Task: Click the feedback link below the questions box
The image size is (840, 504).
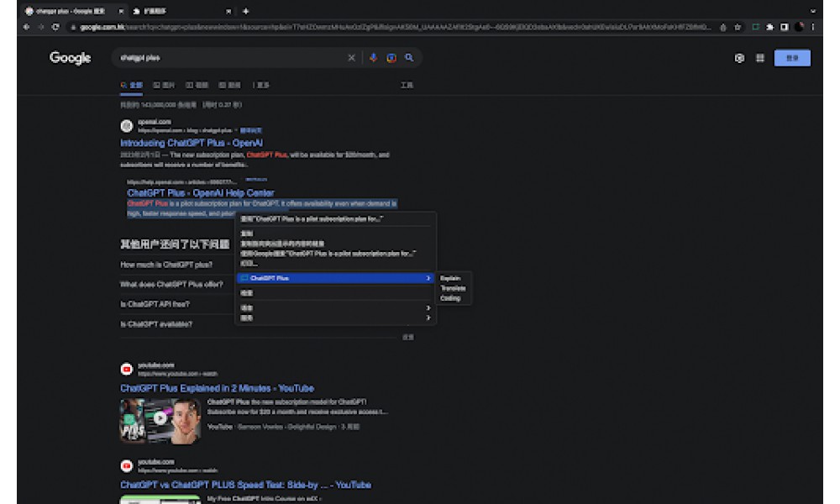Action: click(x=407, y=338)
